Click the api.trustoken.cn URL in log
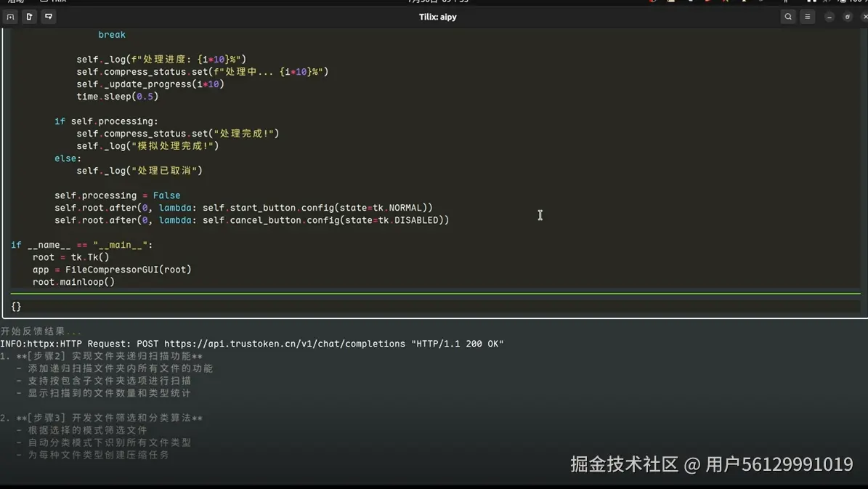The width and height of the screenshot is (868, 489). (285, 344)
